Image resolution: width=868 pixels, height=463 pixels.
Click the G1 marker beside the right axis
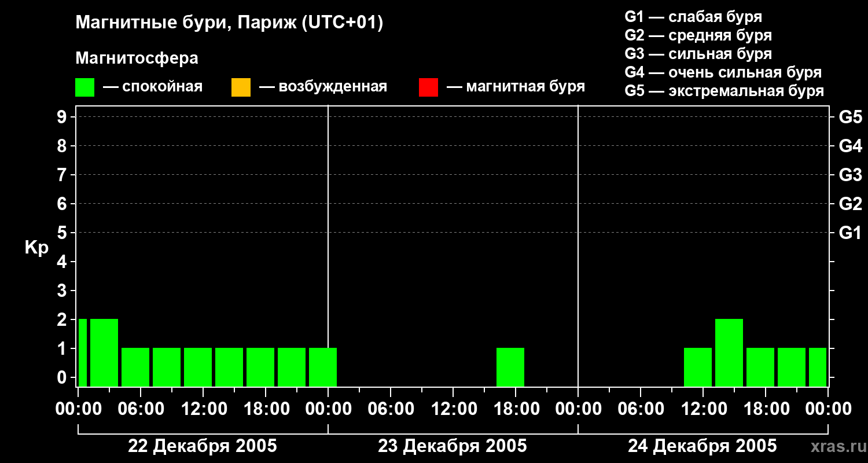pyautogui.click(x=850, y=233)
